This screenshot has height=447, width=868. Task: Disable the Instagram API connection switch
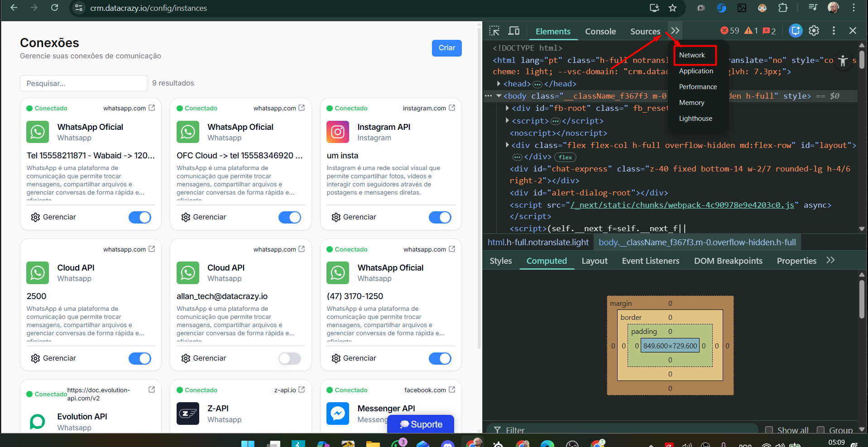point(440,218)
